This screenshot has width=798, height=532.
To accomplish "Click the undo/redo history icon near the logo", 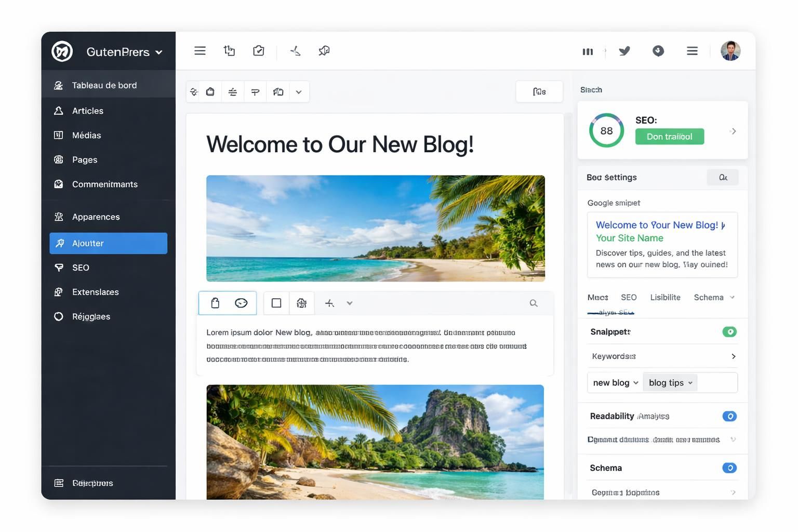I will point(229,50).
